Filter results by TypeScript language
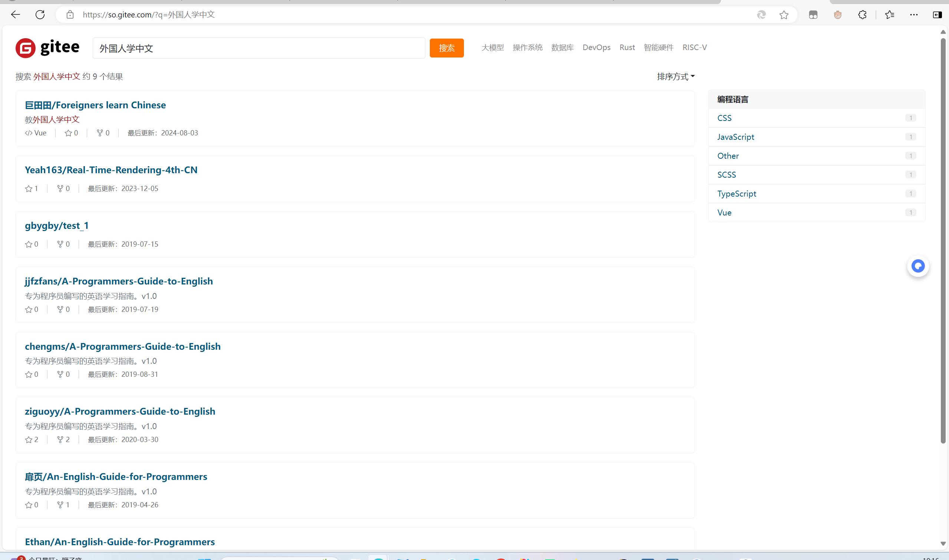 click(x=736, y=194)
